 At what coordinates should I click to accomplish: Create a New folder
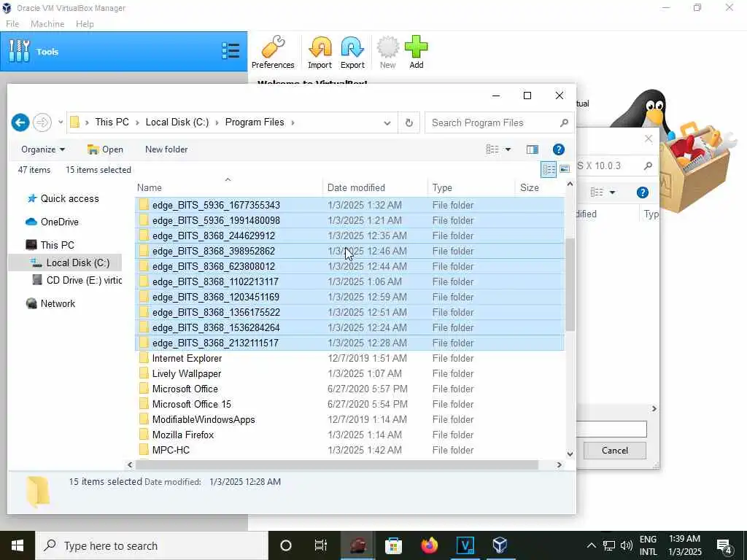point(166,149)
